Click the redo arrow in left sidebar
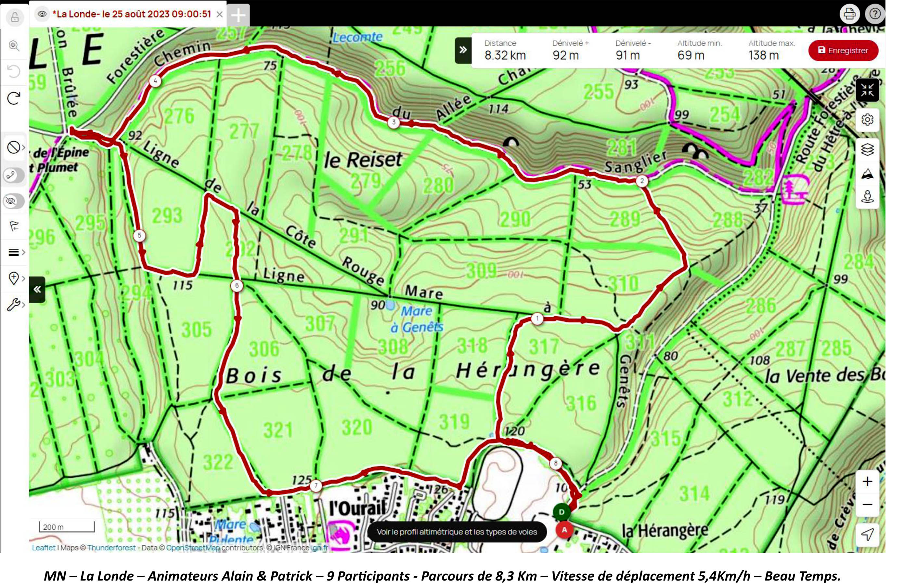This screenshot has width=904, height=588. pos(14,98)
